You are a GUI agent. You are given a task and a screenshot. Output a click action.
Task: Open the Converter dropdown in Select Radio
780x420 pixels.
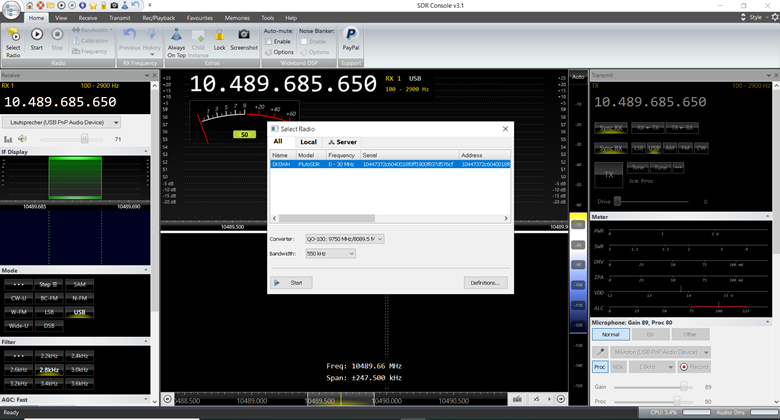[345, 239]
